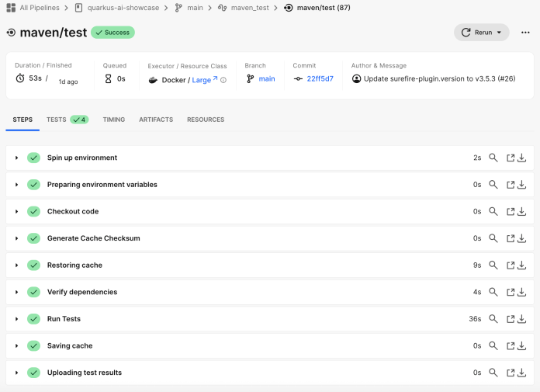Search within the Verify dependencies step output
The width and height of the screenshot is (540, 392).
pyautogui.click(x=493, y=293)
